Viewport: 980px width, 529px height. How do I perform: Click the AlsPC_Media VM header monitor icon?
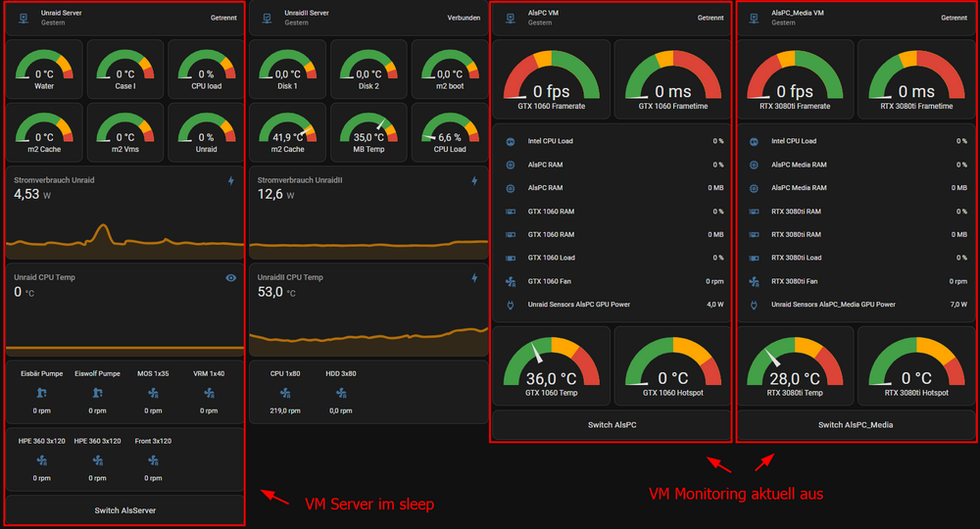click(754, 18)
